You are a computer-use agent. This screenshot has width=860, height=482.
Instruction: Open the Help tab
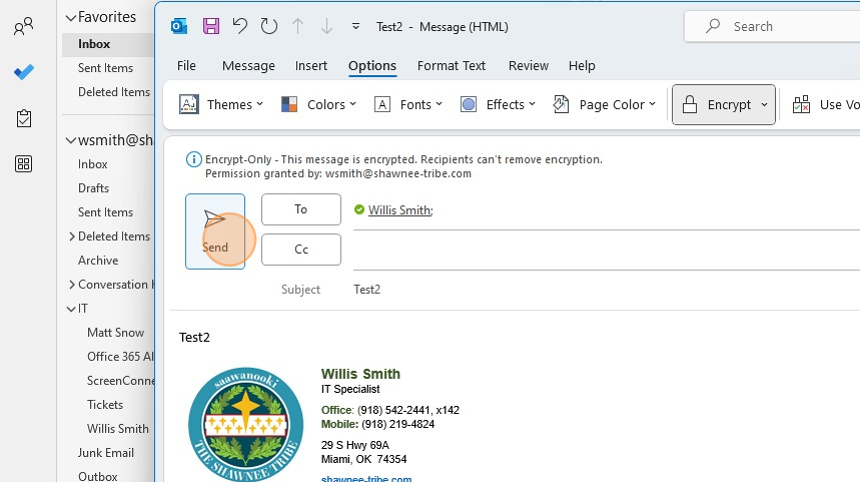[x=582, y=66]
